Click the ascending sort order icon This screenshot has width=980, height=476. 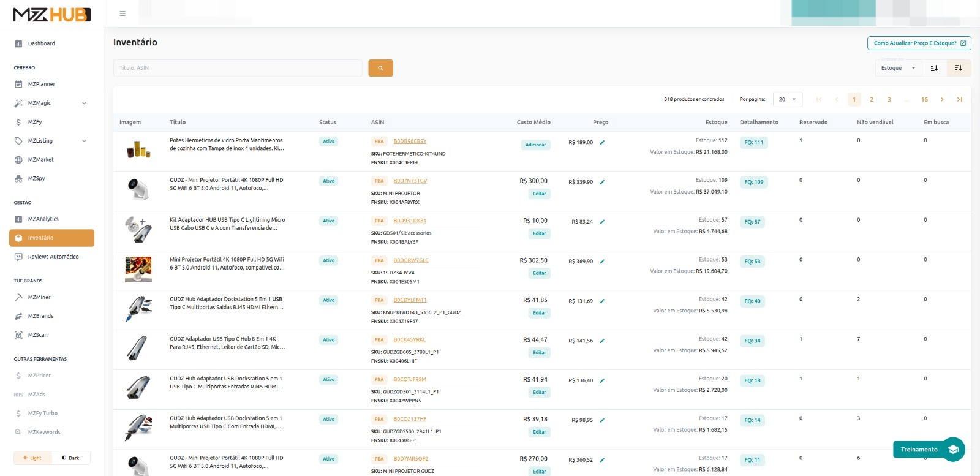(934, 68)
